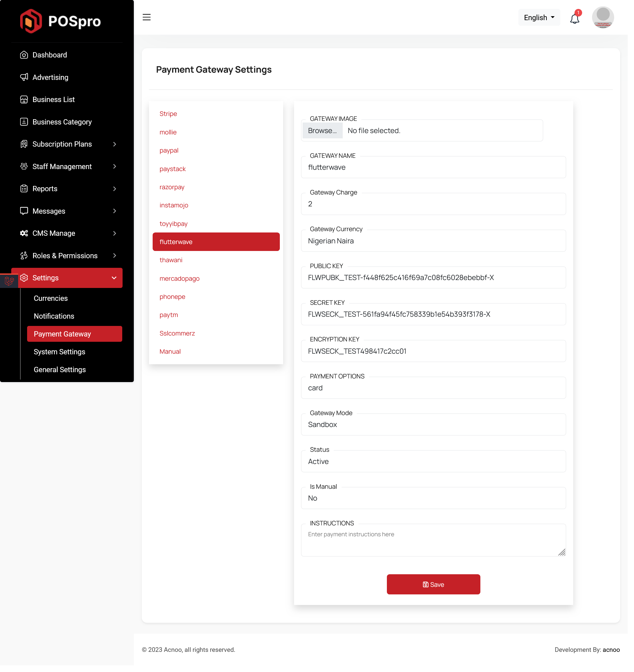Select the paypal gateway tab
Image resolution: width=634 pixels, height=672 pixels.
(169, 151)
